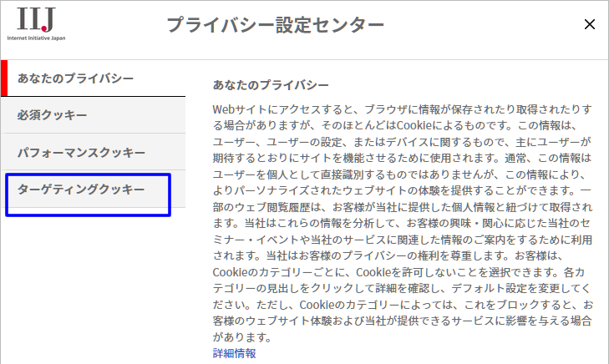Click the プライバシー設定センター title
Image resolution: width=609 pixels, height=364 pixels.
point(276,25)
